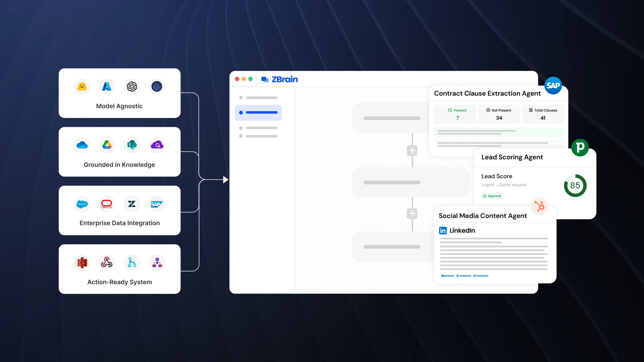
Task: Click the red AWS S3 bucket icon
Action: (x=82, y=263)
